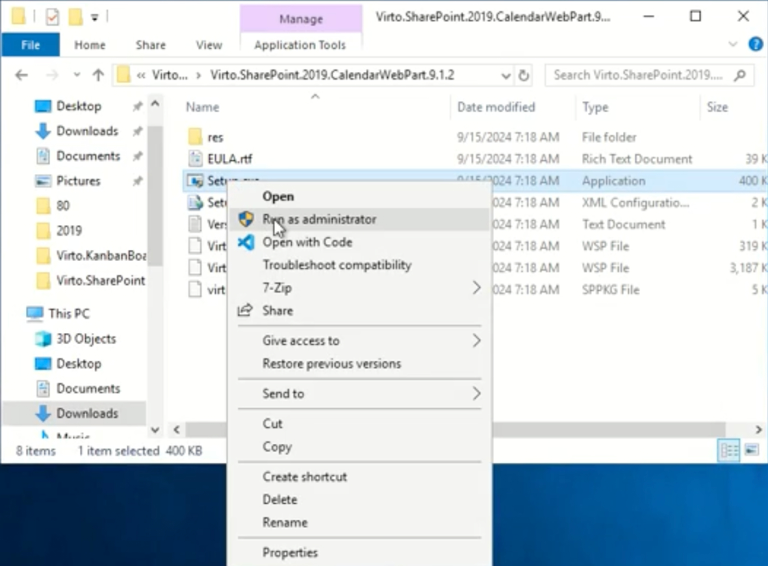
Task: Switch to the Share ribbon tab
Action: [150, 45]
